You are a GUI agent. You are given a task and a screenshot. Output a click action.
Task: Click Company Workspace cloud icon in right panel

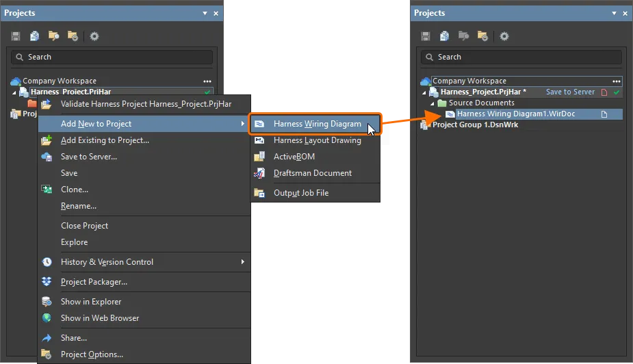[426, 81]
